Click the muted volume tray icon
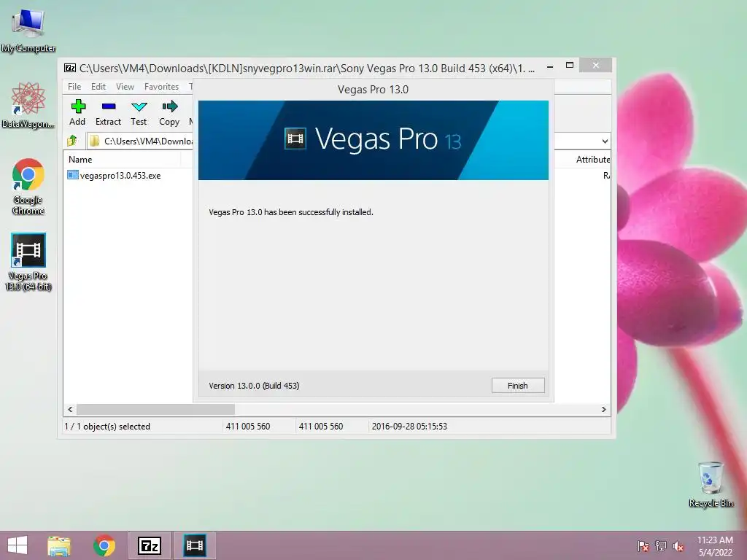 (x=678, y=546)
